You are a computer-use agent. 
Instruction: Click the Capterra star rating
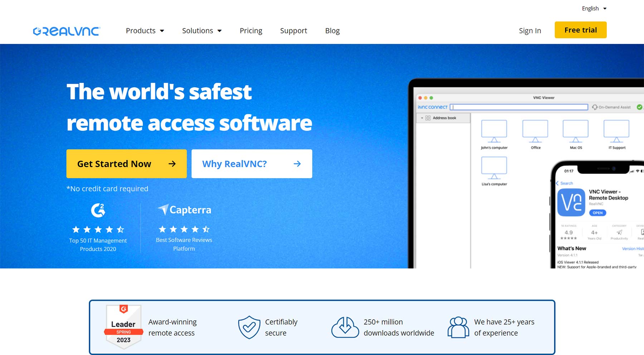coord(184,229)
